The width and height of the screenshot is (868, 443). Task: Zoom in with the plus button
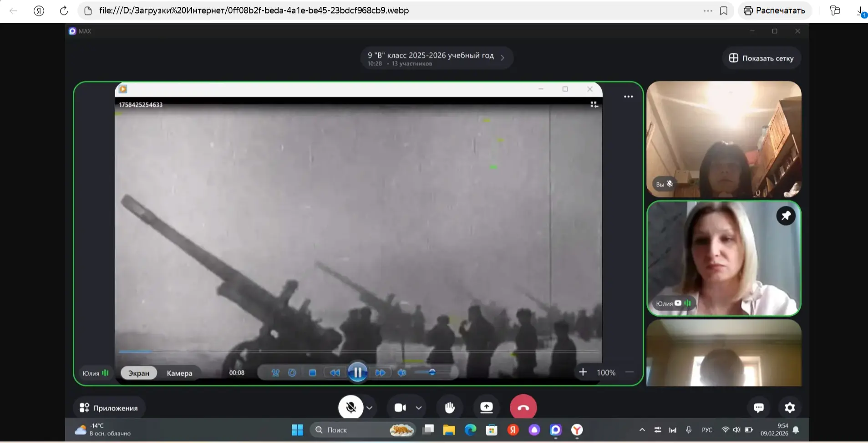[583, 372]
